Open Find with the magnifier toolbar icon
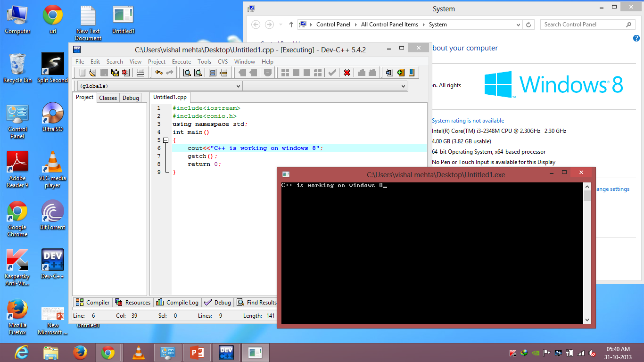The width and height of the screenshot is (644, 362). click(x=187, y=72)
